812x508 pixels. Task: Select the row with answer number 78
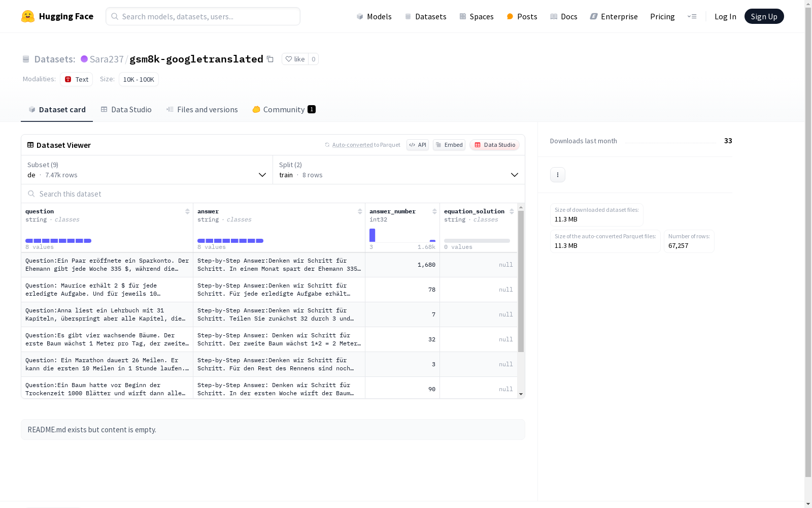pos(269,290)
